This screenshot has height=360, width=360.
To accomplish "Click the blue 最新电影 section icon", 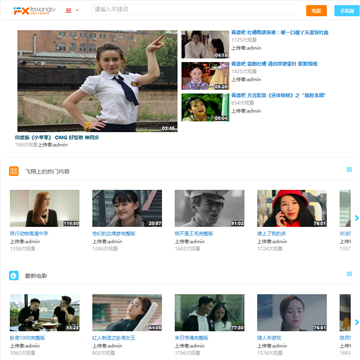I will click(x=14, y=275).
